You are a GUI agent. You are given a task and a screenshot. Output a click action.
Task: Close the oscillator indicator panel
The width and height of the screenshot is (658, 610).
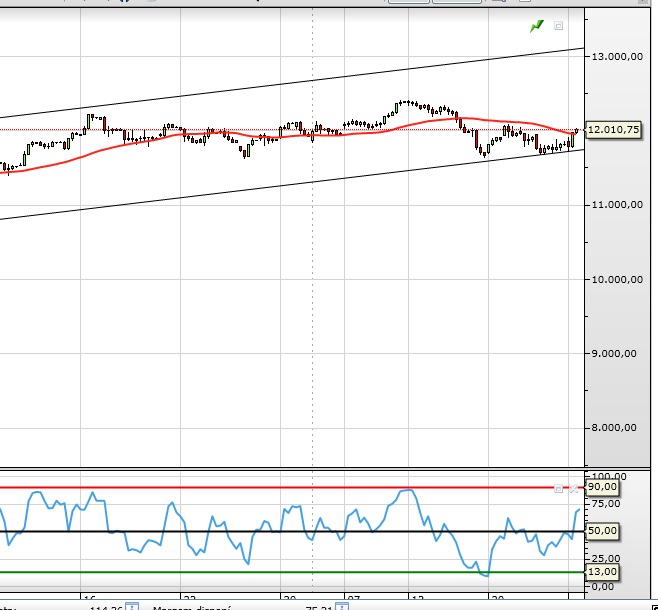pyautogui.click(x=574, y=489)
